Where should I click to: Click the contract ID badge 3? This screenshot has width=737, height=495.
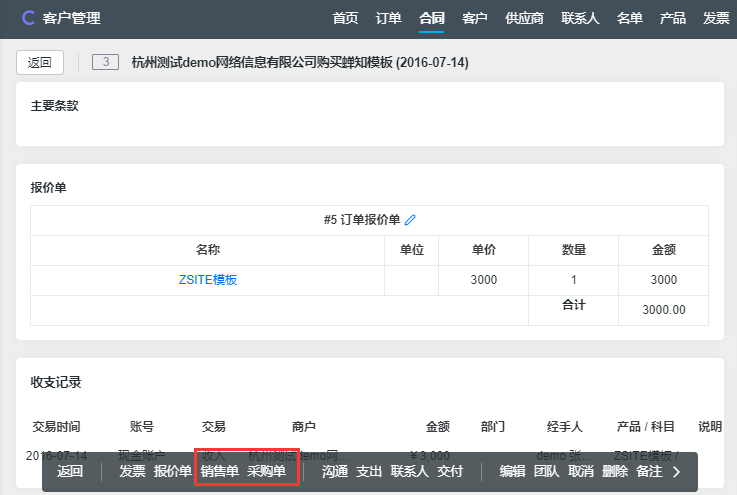click(105, 62)
